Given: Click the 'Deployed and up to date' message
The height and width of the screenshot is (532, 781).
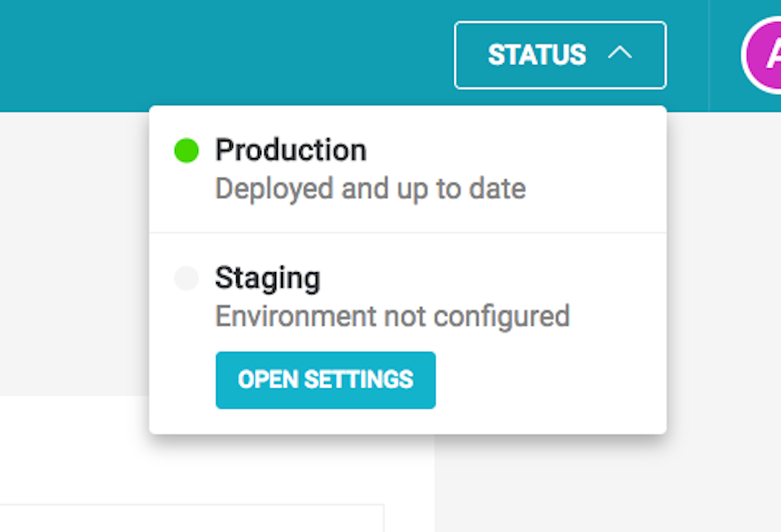Looking at the screenshot, I should [371, 189].
